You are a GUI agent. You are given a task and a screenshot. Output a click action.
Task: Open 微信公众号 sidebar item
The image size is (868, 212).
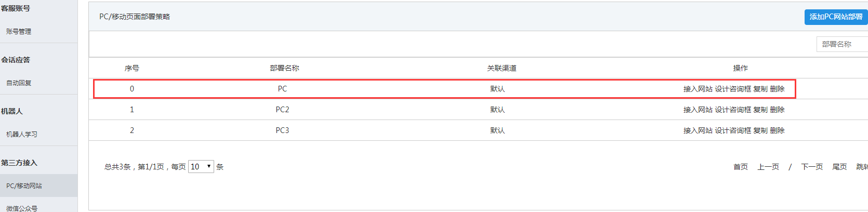point(22,208)
